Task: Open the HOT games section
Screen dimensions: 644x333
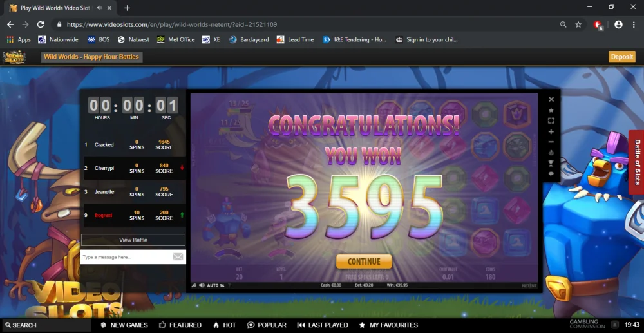Action: (225, 325)
